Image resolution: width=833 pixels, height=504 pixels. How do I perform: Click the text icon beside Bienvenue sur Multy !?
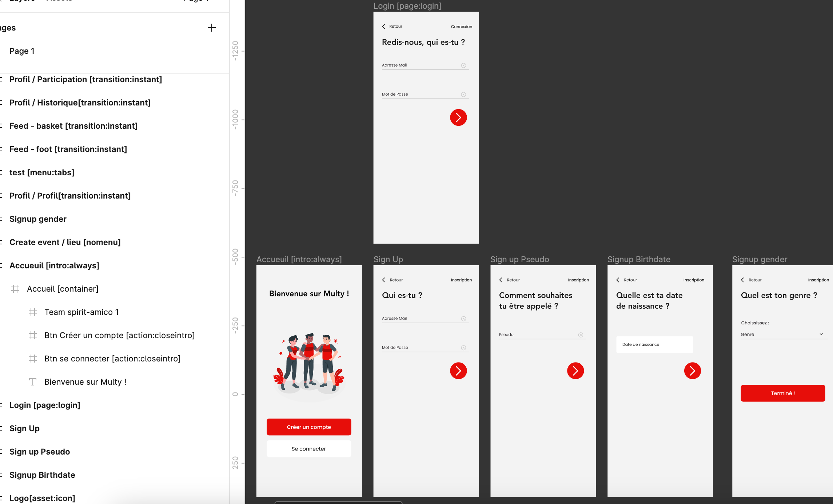point(33,382)
